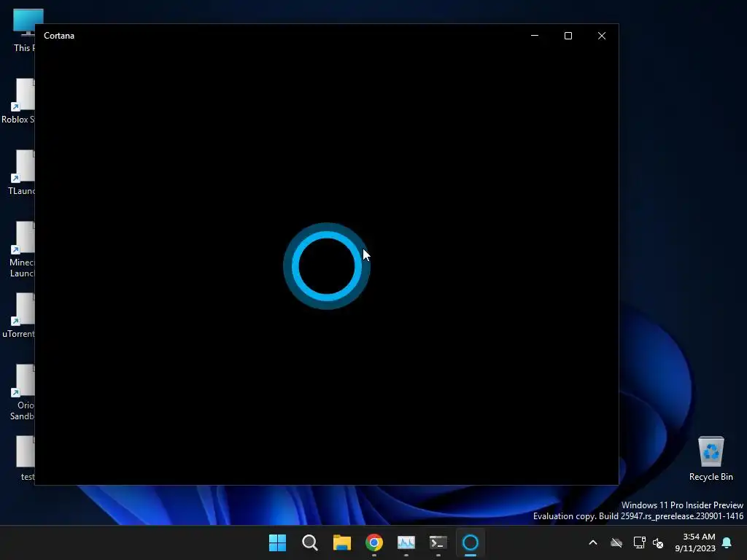Click the OneDrive cloud tray icon
This screenshot has width=747, height=560.
616,542
